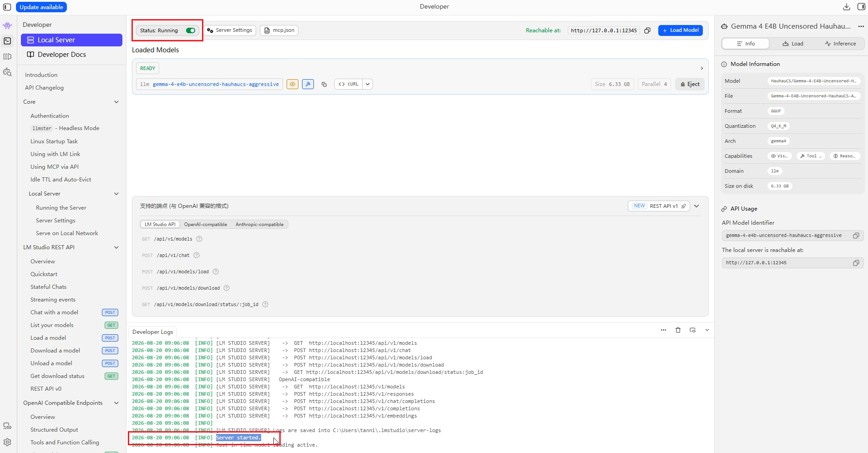This screenshot has width=868, height=453.
Task: Switch to OpenAI-compatible endpoints tab
Action: click(x=205, y=224)
